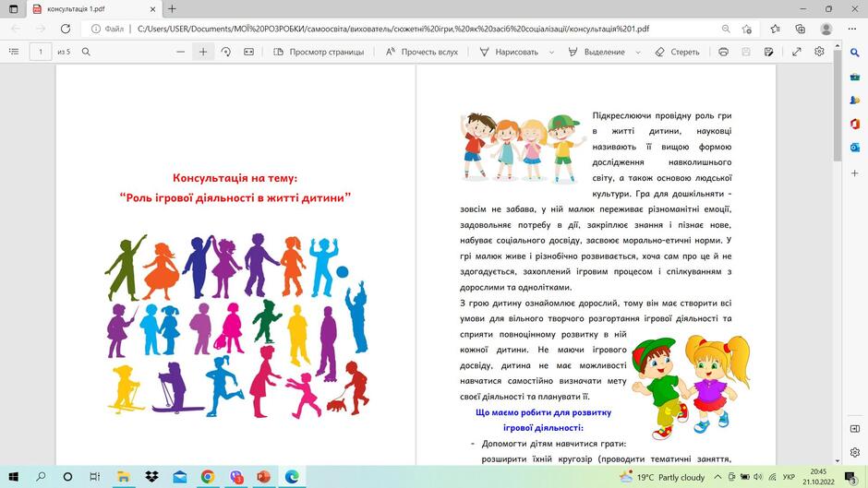Select the Нарисовать draw tool
Viewport: 868px width, 488px height.
[x=509, y=52]
